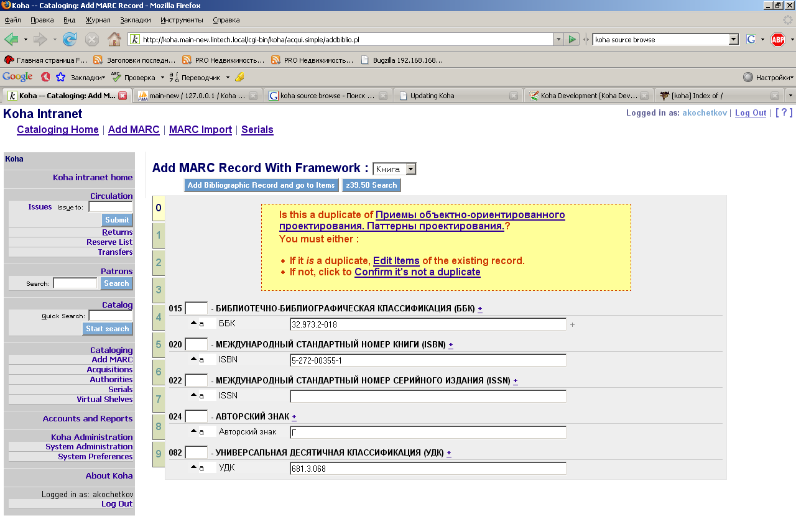Open the search engine box dropdown arrow

pyautogui.click(x=733, y=40)
